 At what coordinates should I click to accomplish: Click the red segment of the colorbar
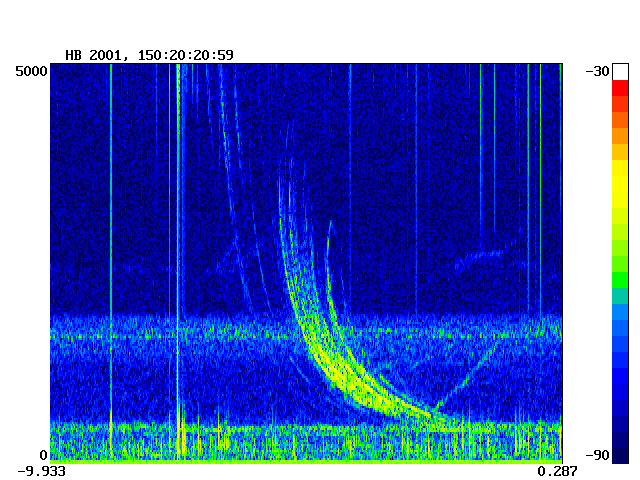(620, 88)
